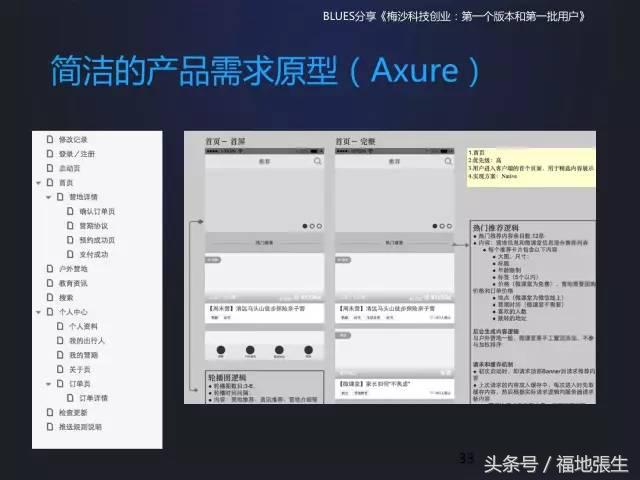
Task: Click the page icon beside 预约成功页
Action: tap(70, 240)
